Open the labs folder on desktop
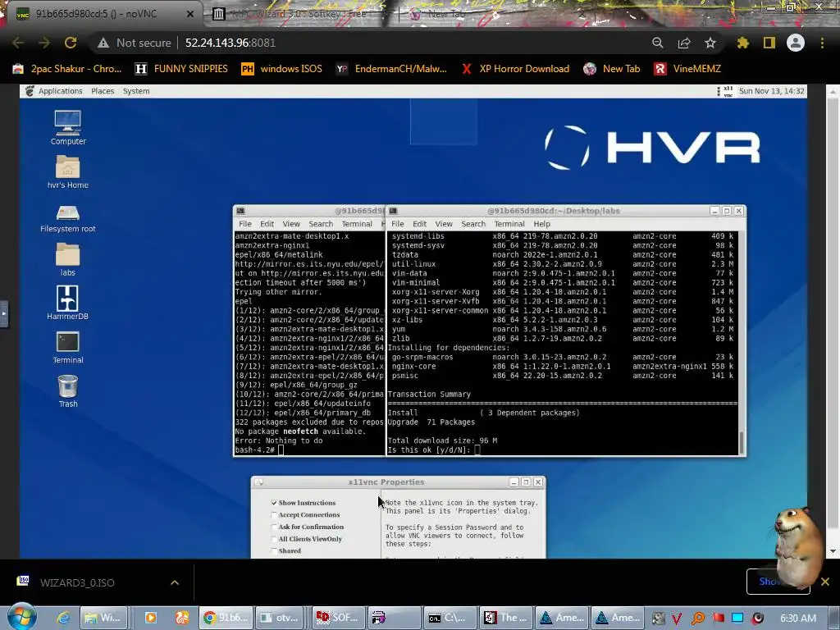The image size is (840, 630). pyautogui.click(x=67, y=259)
